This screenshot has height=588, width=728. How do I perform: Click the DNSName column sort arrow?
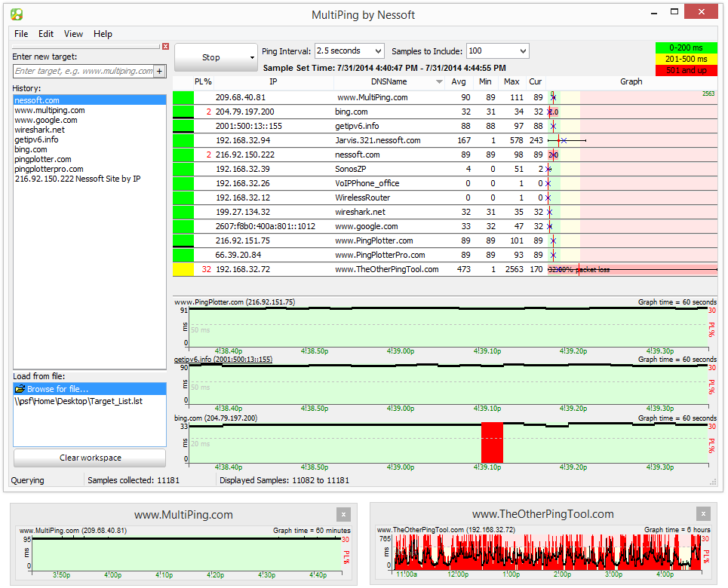pyautogui.click(x=440, y=82)
